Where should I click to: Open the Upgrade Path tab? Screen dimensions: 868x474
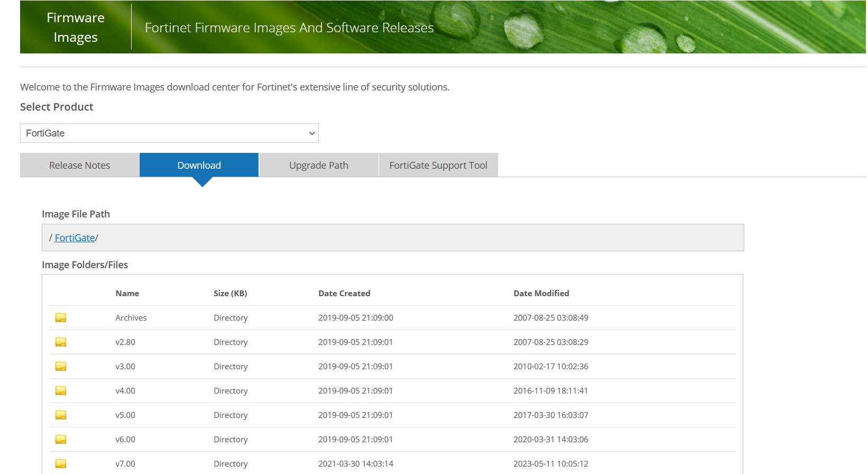(319, 165)
